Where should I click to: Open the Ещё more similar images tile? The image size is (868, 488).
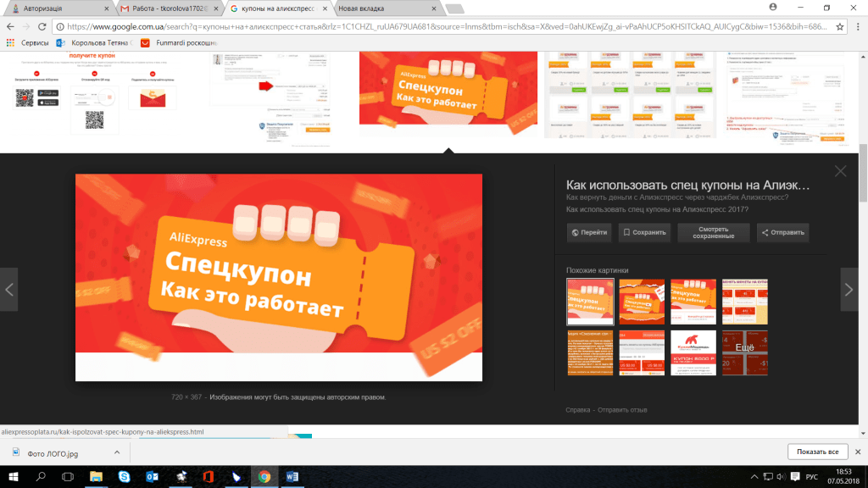[744, 353]
